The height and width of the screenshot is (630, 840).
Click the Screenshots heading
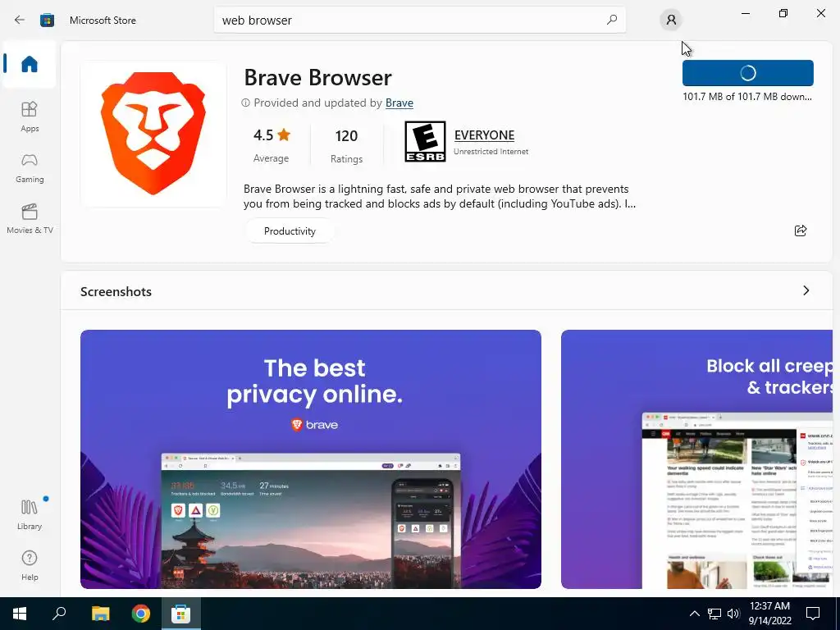pyautogui.click(x=116, y=291)
